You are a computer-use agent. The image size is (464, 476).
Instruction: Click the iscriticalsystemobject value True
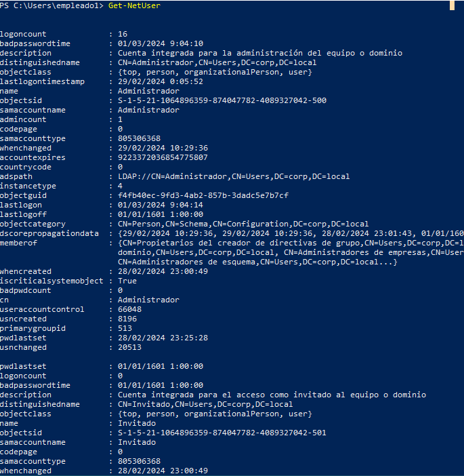(x=127, y=281)
